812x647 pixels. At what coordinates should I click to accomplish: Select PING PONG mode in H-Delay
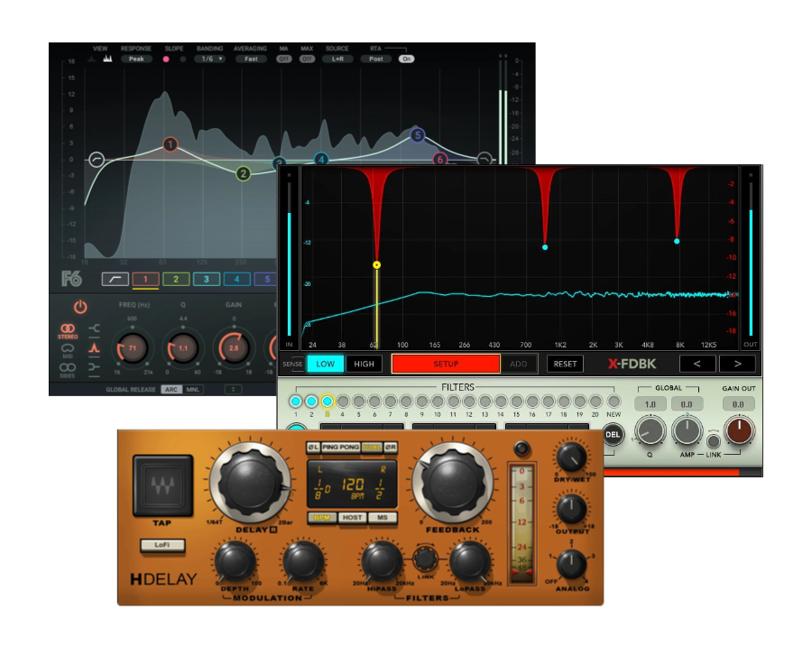point(340,447)
